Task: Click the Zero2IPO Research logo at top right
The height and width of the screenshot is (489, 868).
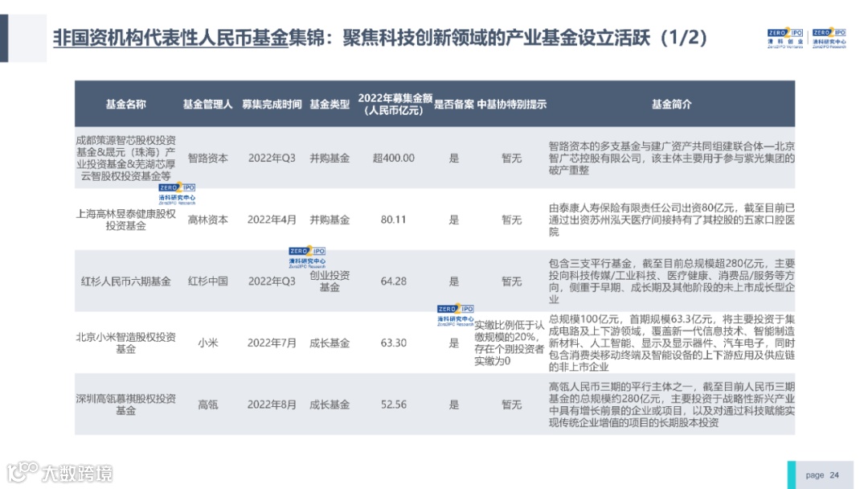Action: click(x=829, y=39)
